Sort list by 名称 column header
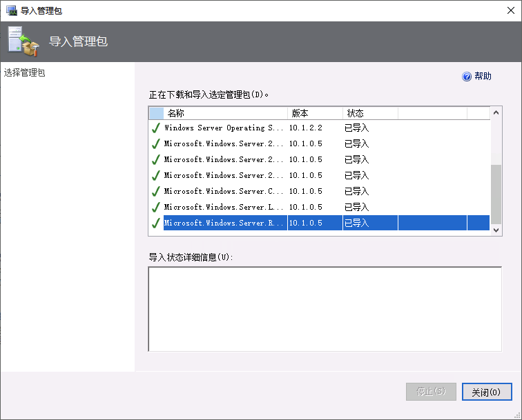The image size is (522, 420). click(225, 113)
